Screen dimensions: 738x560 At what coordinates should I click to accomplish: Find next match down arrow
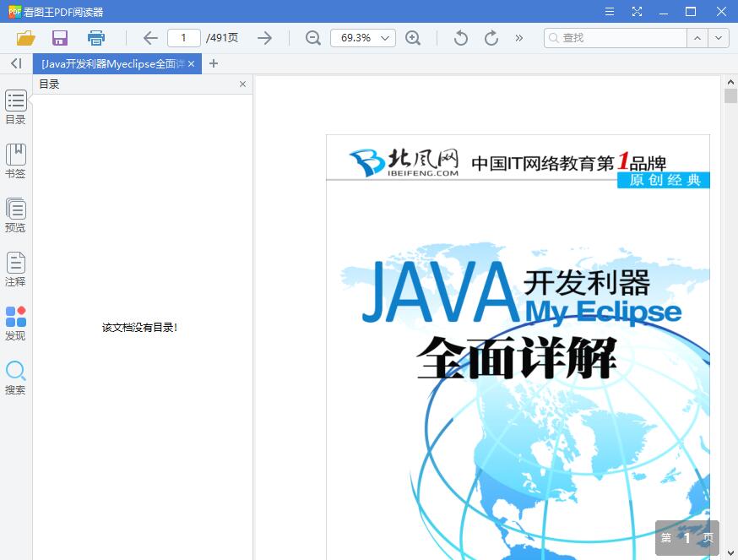[719, 38]
